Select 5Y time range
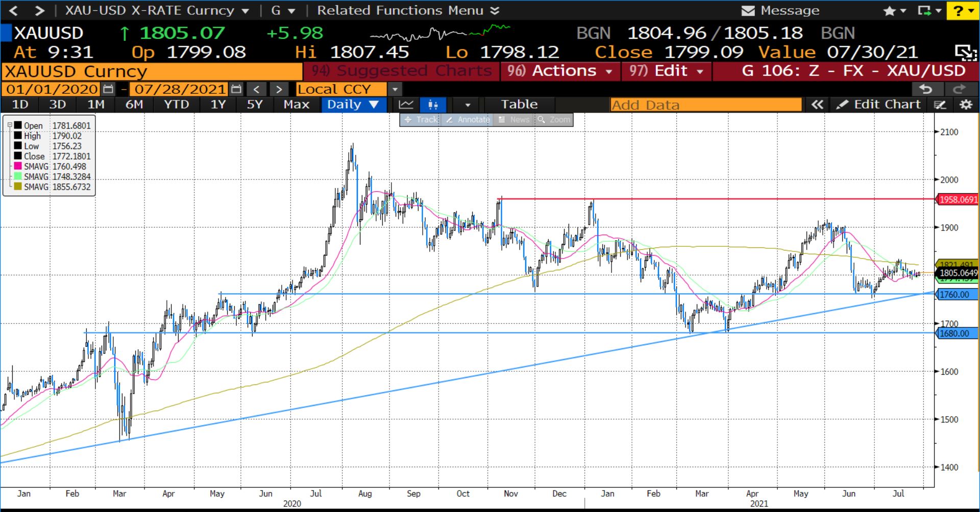Image resolution: width=980 pixels, height=512 pixels. (x=254, y=105)
